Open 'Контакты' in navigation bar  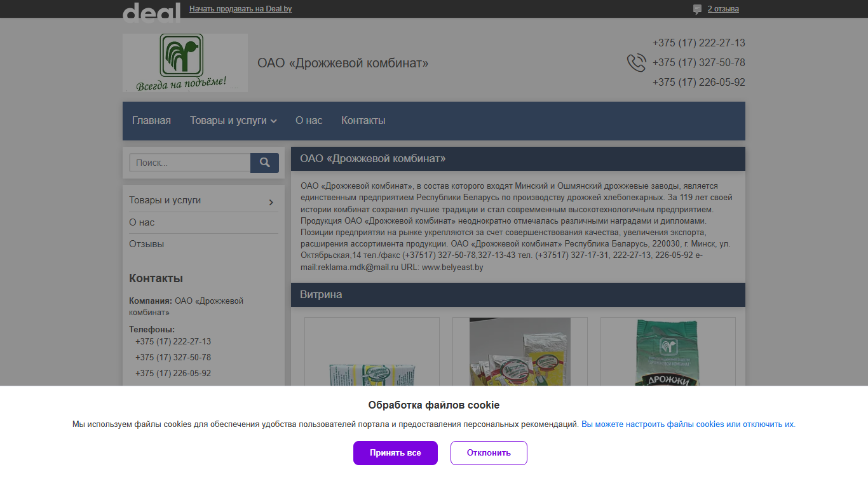coord(363,121)
